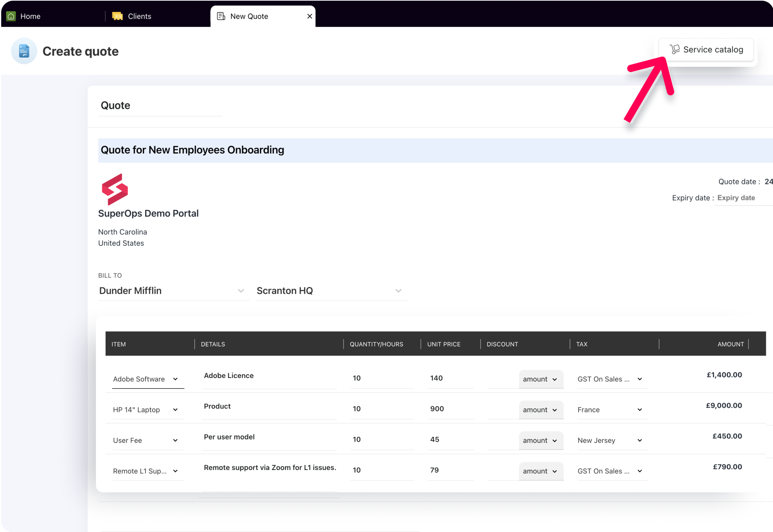Click the green Home icon
This screenshot has width=773, height=532.
[11, 16]
